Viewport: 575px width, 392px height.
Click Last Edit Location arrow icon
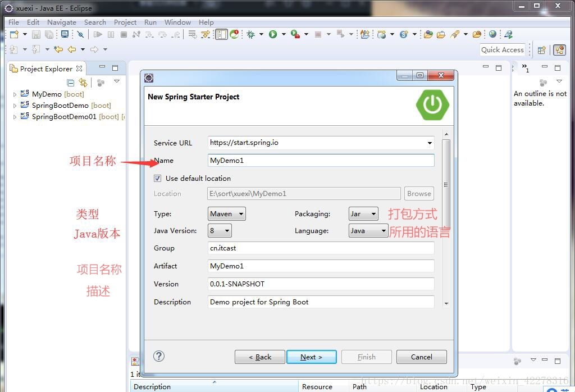tap(58, 49)
